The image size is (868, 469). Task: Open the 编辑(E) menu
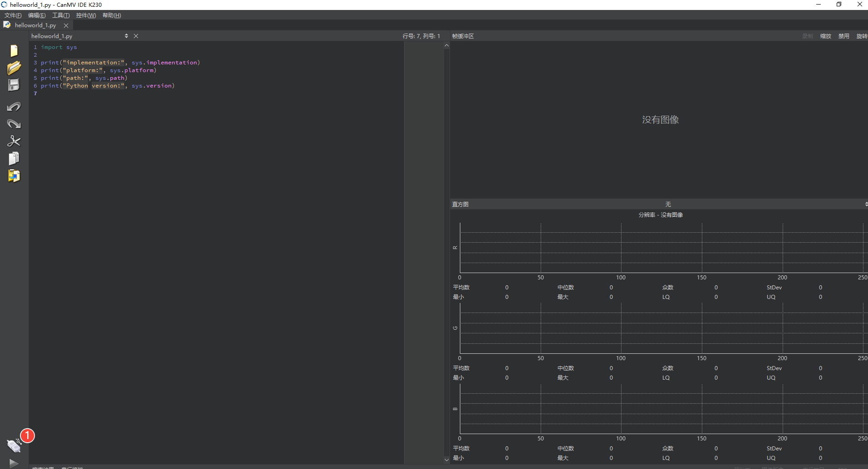point(37,15)
